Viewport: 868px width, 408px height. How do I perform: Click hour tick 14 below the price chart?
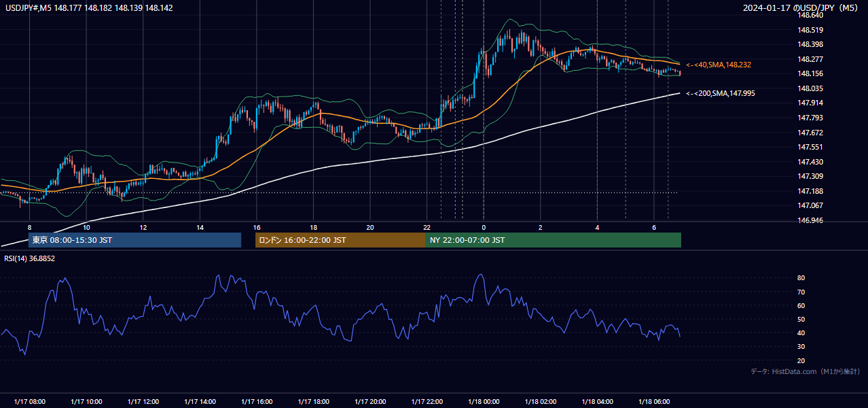point(200,227)
